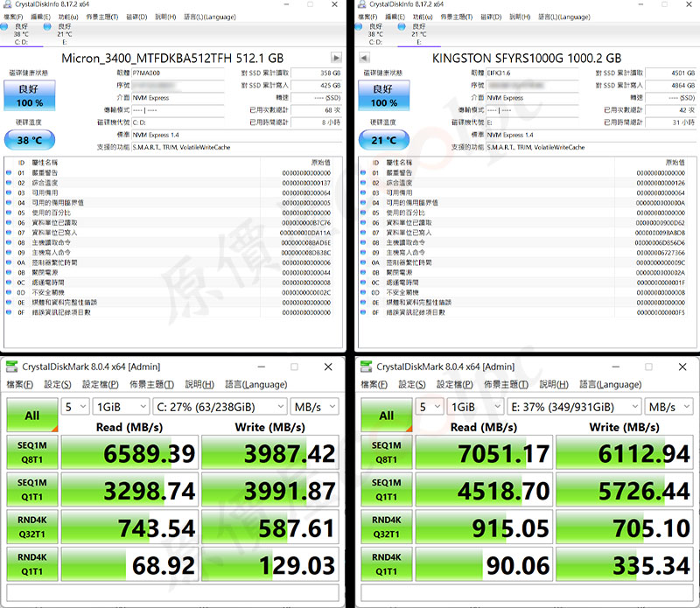Start SEQ1M Q8T1 test on C: drive
This screenshot has width=700, height=608.
click(x=32, y=452)
